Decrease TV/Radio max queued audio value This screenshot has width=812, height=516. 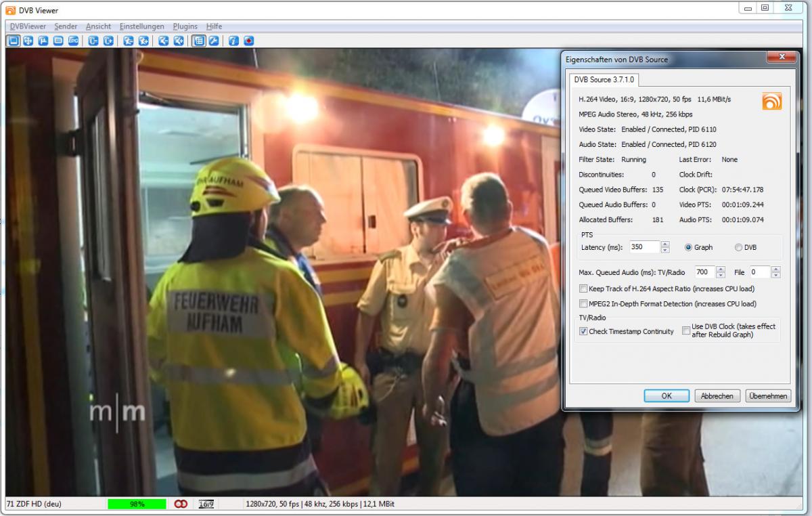[x=721, y=276]
